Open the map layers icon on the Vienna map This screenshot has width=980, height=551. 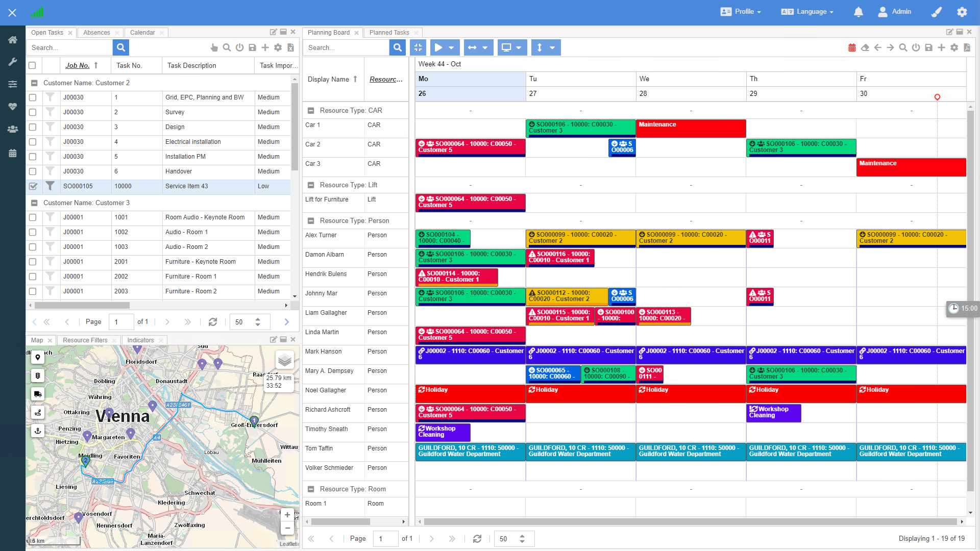[285, 360]
